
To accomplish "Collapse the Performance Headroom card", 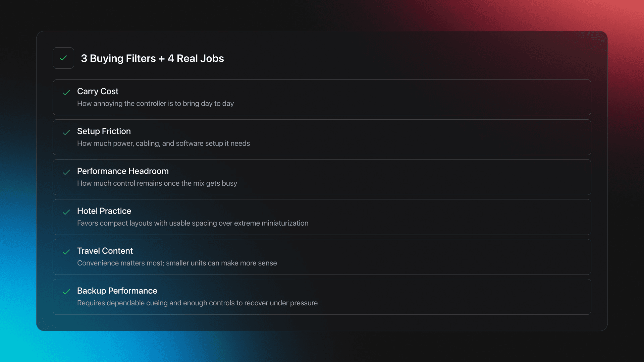I will click(322, 177).
